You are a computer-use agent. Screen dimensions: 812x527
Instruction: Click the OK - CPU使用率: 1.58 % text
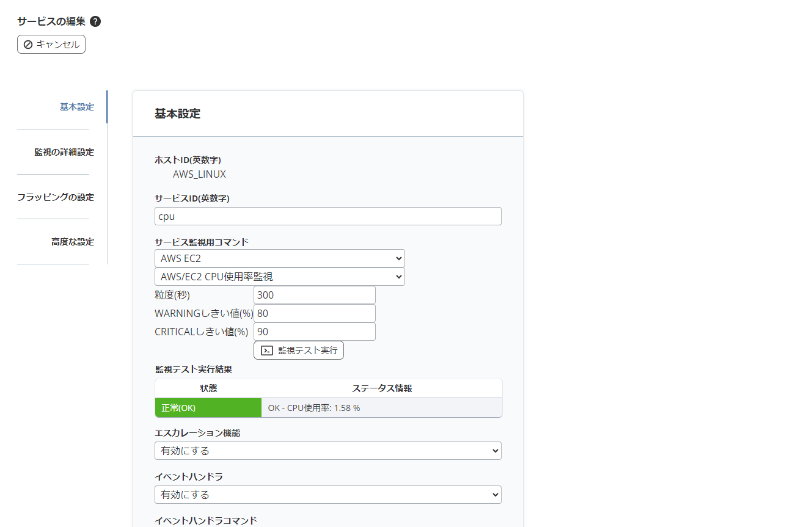point(314,408)
